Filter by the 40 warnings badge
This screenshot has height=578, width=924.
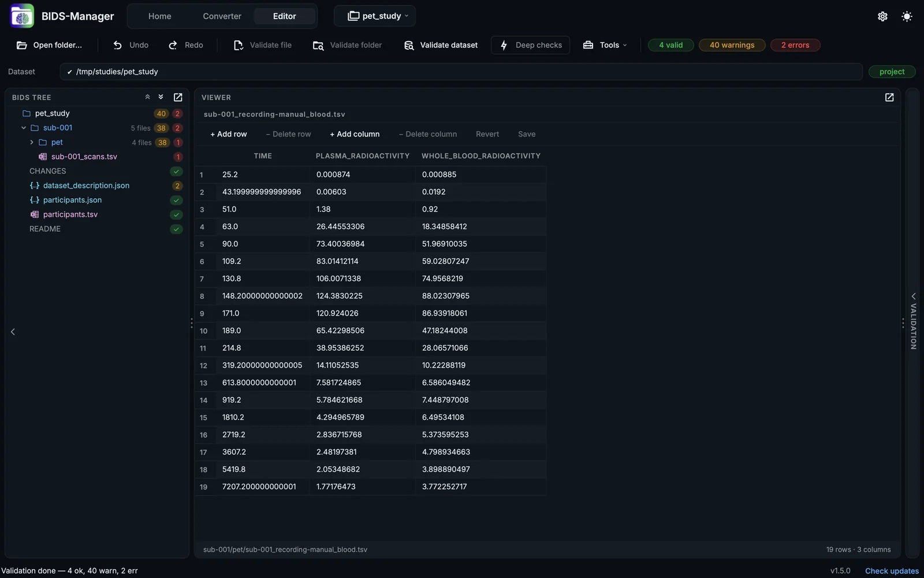pyautogui.click(x=732, y=45)
